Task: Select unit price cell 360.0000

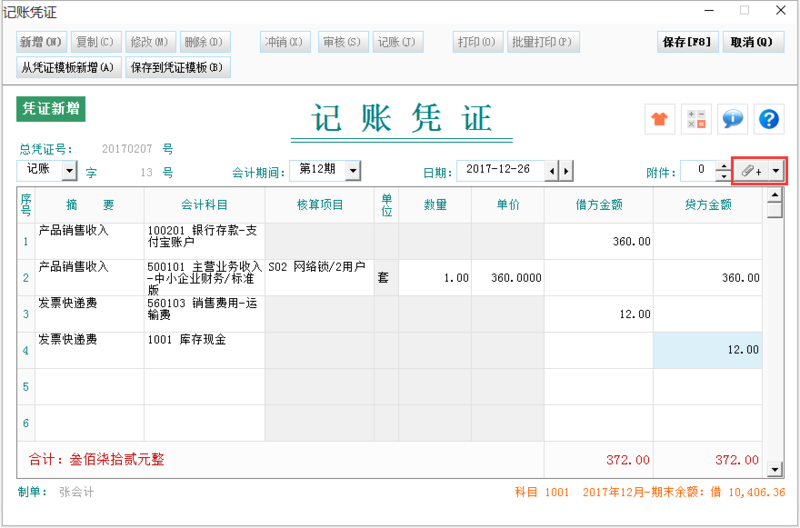Action: click(x=508, y=278)
